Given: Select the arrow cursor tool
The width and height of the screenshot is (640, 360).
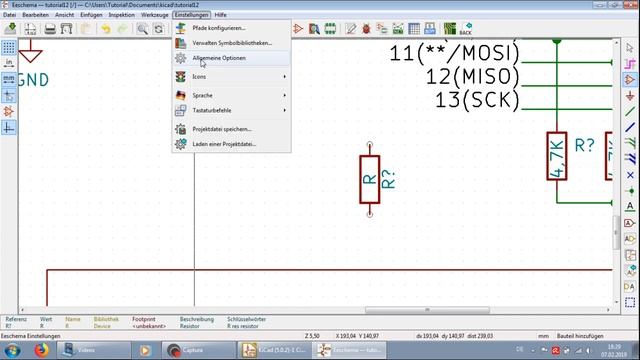Looking at the screenshot, I should point(630,48).
